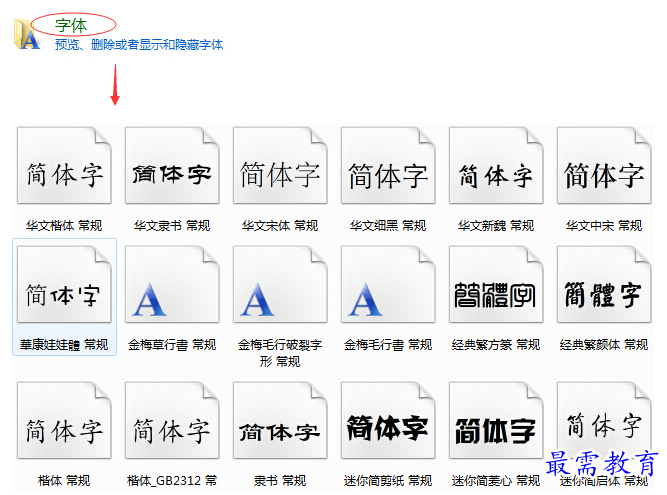
Task: Select the 华文楷体 font preview icon
Action: click(64, 165)
